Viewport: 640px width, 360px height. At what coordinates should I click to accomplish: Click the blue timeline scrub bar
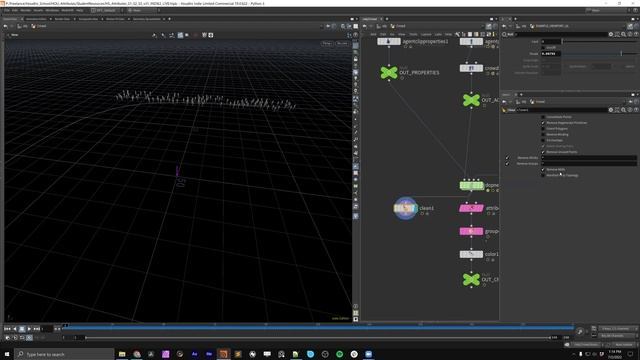coord(318,328)
